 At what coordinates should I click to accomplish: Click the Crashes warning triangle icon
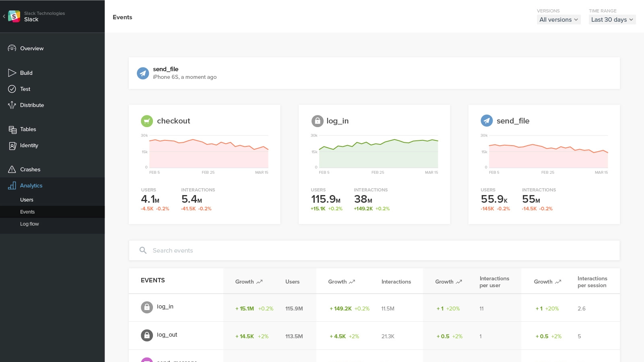(x=12, y=169)
